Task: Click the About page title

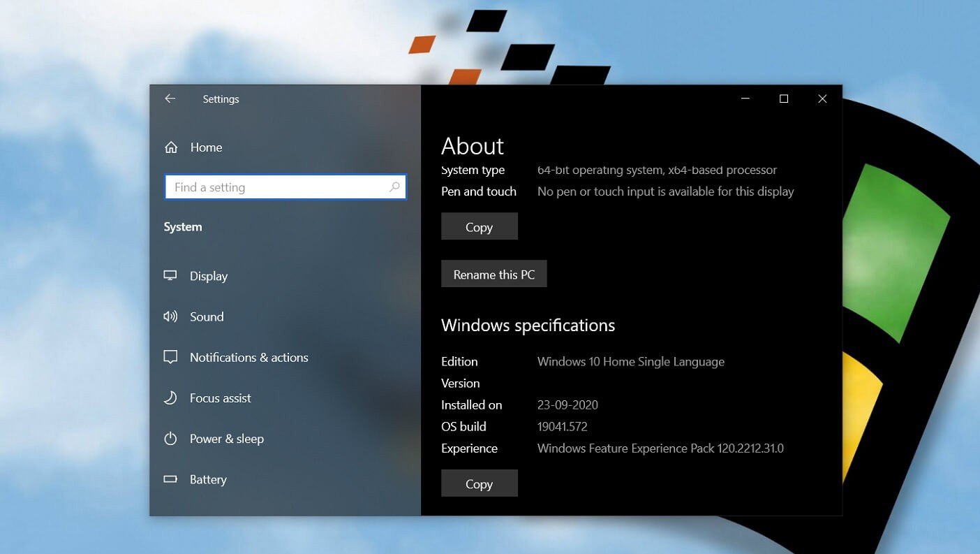Action: (x=473, y=146)
